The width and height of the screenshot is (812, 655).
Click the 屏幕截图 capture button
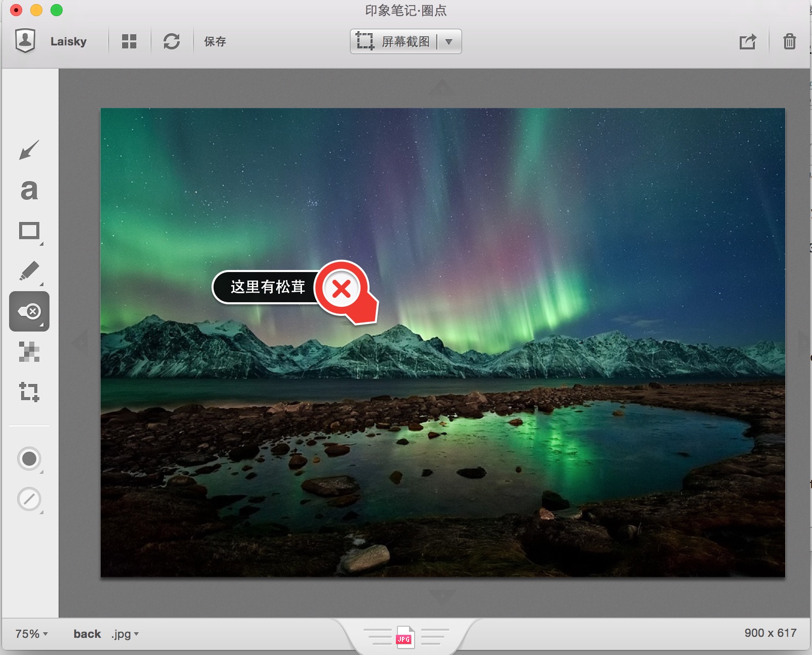click(x=394, y=41)
